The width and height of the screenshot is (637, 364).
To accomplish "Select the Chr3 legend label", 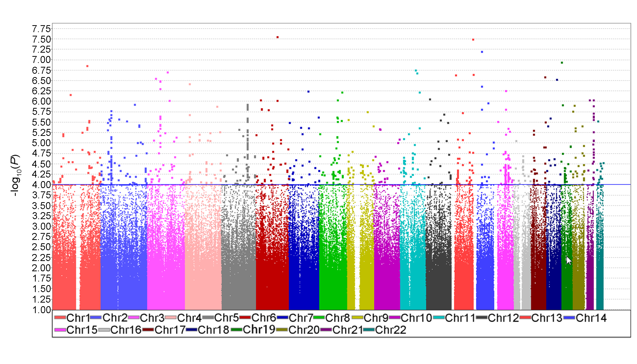I will 152,318.
